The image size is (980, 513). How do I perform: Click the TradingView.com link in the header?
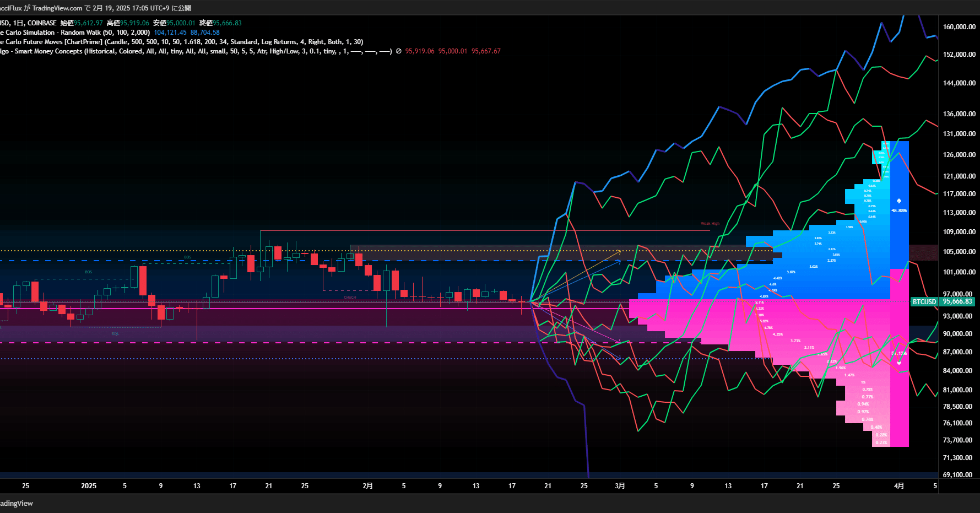click(57, 8)
